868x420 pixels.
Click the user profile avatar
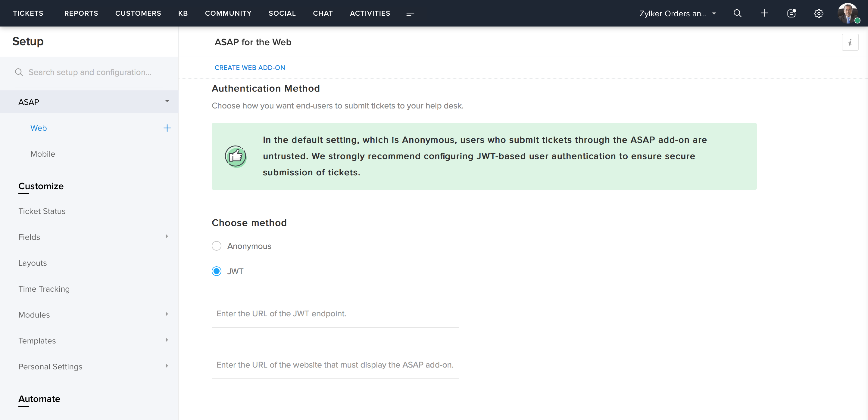(848, 13)
